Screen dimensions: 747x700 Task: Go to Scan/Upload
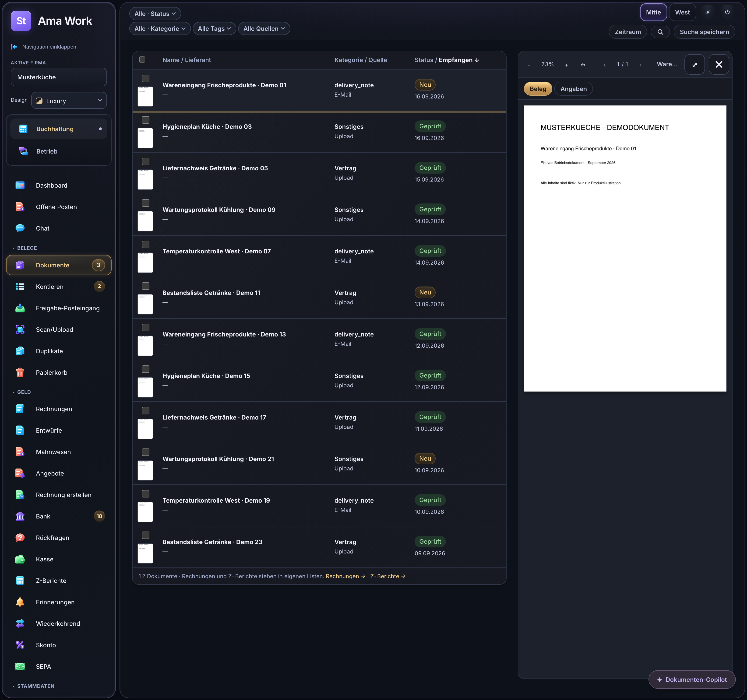[x=59, y=330]
